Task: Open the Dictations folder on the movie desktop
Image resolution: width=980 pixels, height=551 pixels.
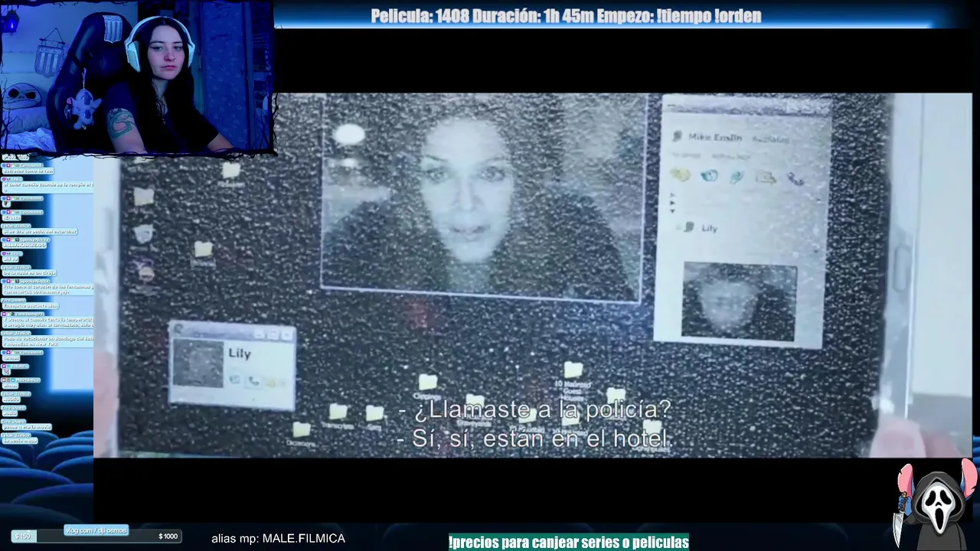Action: [301, 433]
